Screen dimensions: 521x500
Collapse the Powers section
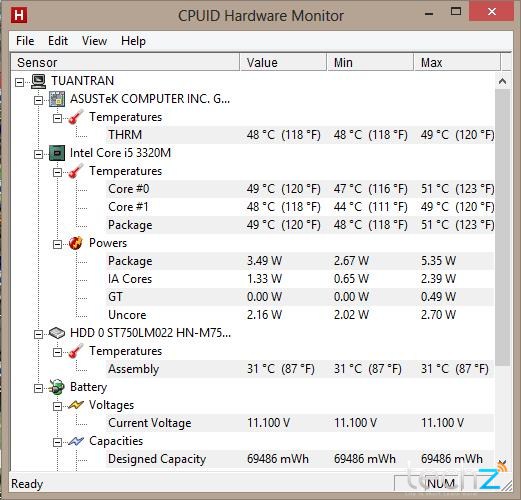pyautogui.click(x=58, y=244)
